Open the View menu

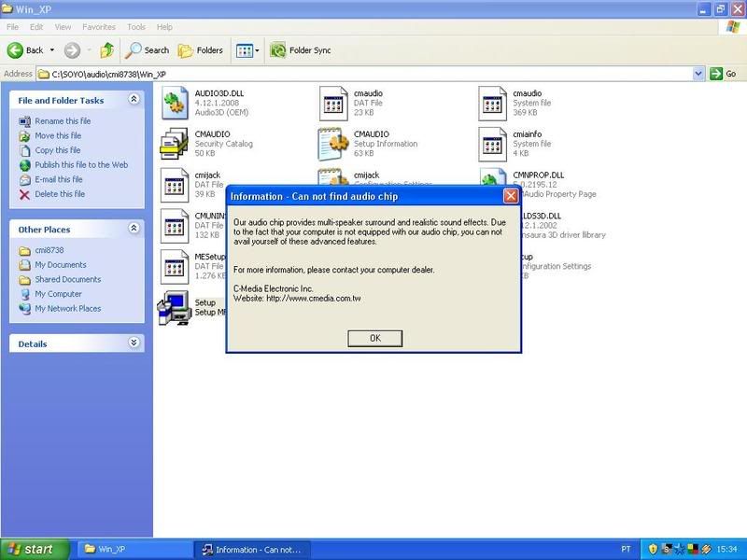tap(63, 27)
